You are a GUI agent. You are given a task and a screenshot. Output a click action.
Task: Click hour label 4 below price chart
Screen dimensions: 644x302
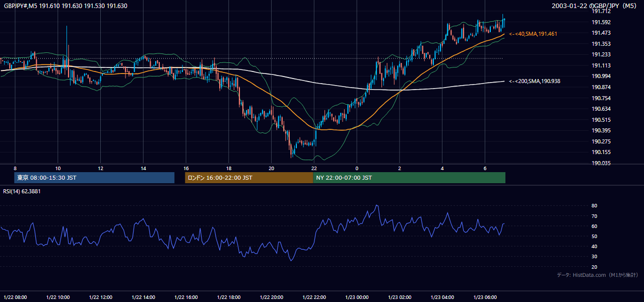(442, 168)
